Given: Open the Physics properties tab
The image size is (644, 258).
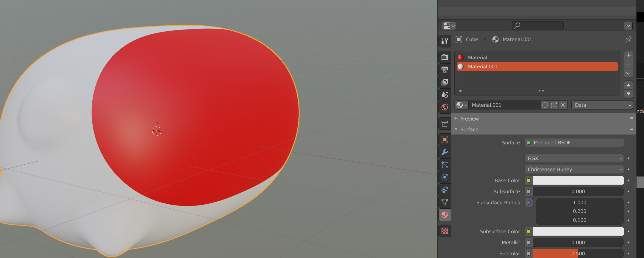Looking at the screenshot, I should point(445,177).
